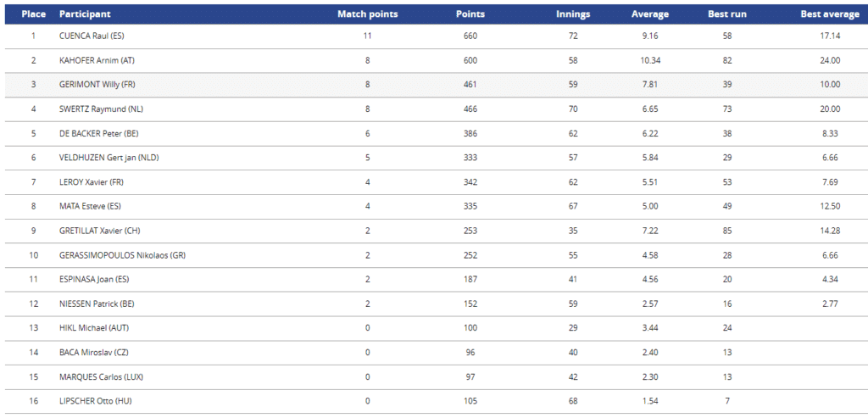Image resolution: width=868 pixels, height=418 pixels.
Task: Click NIESSEN Patrick (BE) name
Action: tap(97, 304)
